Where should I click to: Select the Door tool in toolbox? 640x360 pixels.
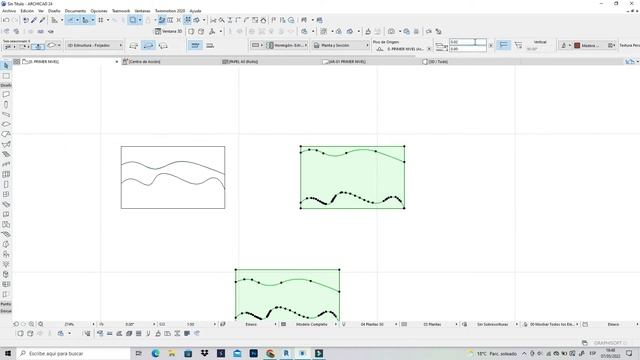(x=6, y=184)
